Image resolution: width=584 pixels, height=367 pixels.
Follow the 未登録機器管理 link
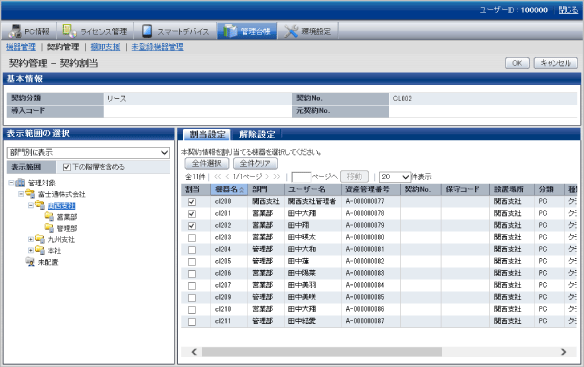(158, 47)
